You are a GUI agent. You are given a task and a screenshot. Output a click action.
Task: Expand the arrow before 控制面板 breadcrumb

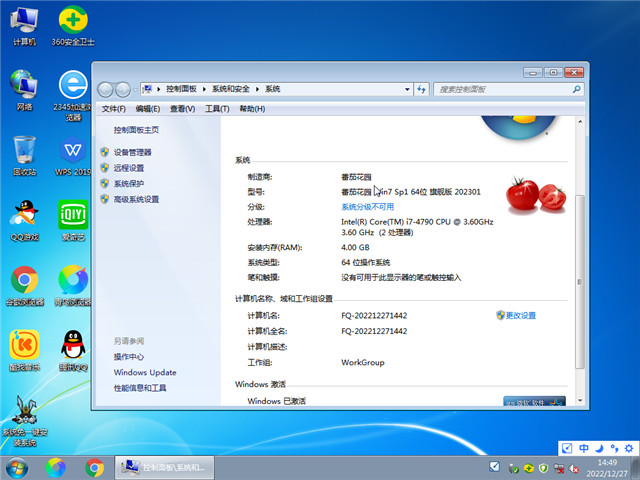158,89
